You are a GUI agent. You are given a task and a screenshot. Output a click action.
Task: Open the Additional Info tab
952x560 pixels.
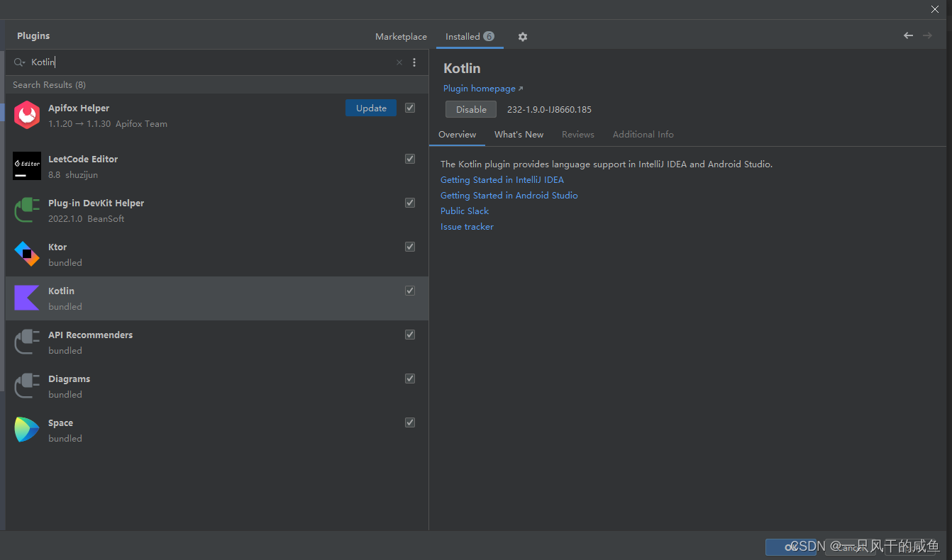[x=643, y=135]
